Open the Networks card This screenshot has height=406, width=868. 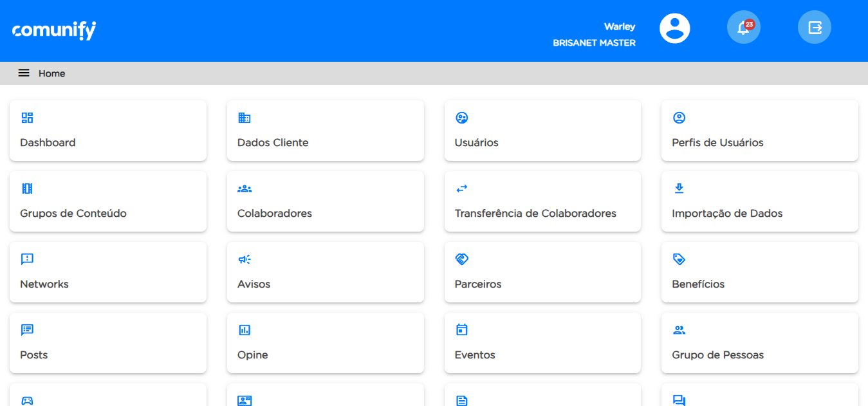pyautogui.click(x=107, y=272)
